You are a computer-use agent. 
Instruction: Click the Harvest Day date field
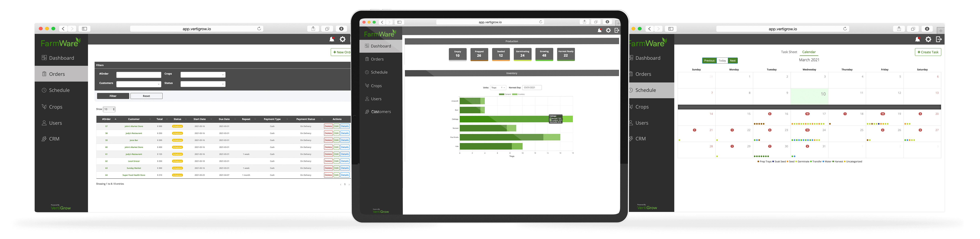pos(532,88)
